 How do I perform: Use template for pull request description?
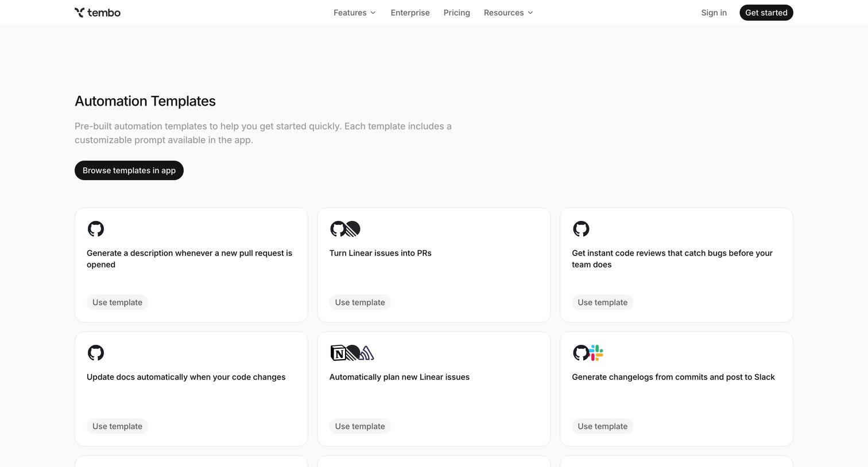pos(117,302)
